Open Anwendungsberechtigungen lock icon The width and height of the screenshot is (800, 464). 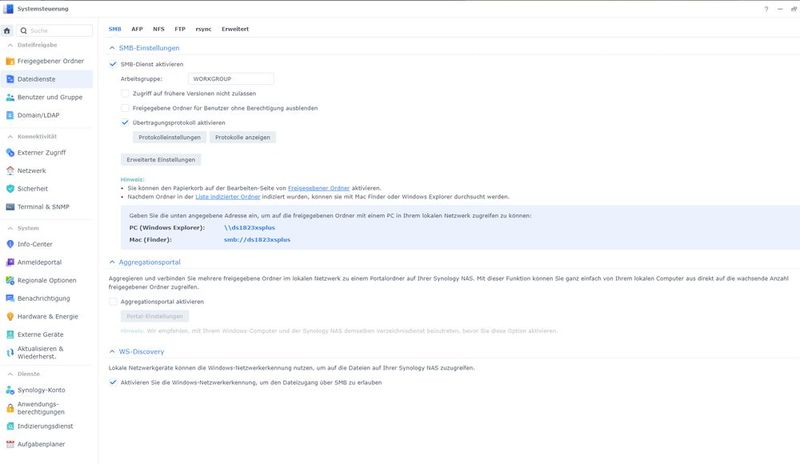coord(10,408)
